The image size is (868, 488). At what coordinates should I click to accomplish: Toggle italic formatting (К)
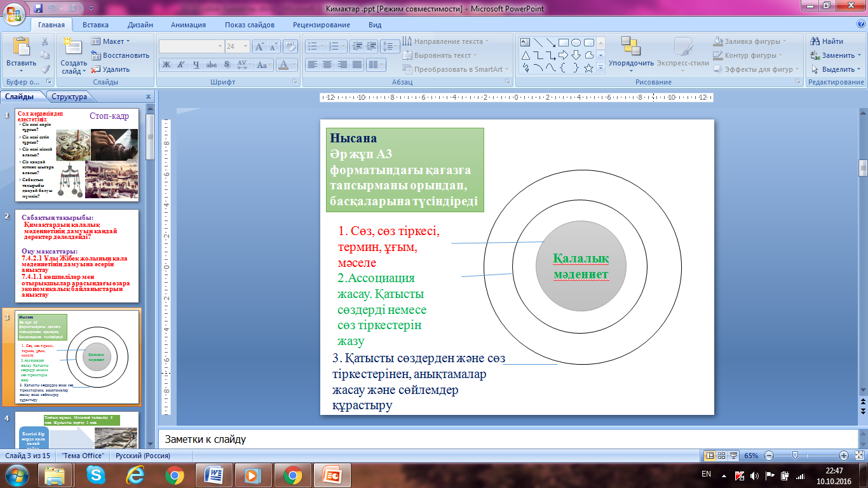click(x=181, y=65)
